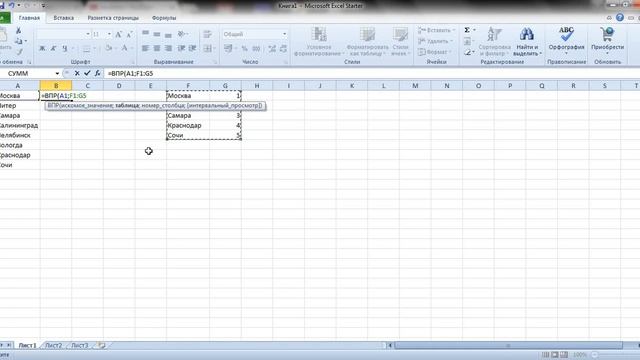Increase decimal places
Image resolution: width=640 pixels, height=360 pixels.
coord(272,49)
